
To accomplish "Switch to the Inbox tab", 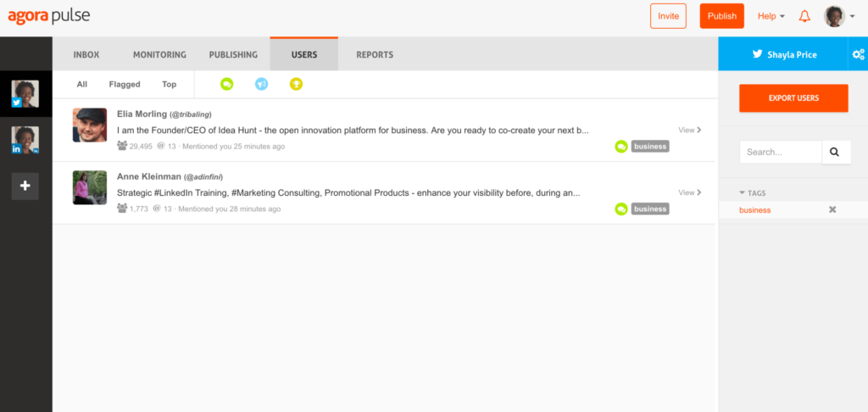I will pyautogui.click(x=86, y=55).
